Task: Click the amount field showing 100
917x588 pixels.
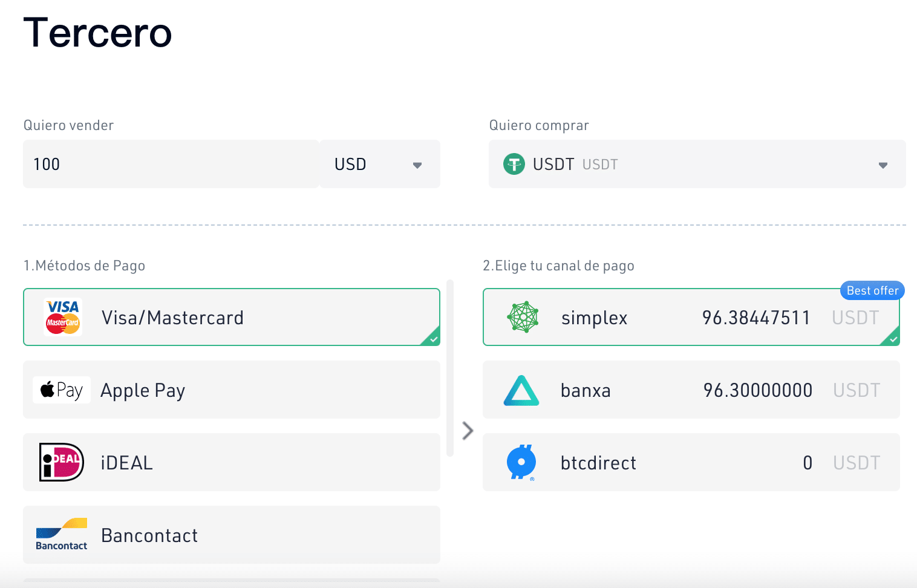Action: pyautogui.click(x=171, y=164)
